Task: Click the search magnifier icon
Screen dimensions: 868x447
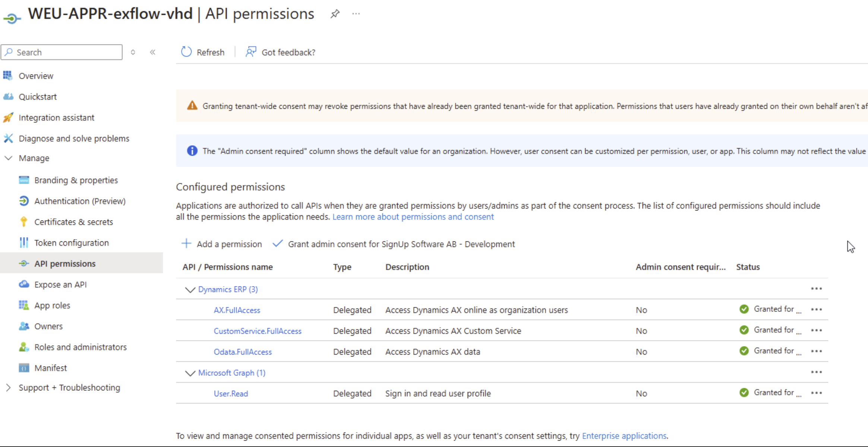Action: [9, 52]
